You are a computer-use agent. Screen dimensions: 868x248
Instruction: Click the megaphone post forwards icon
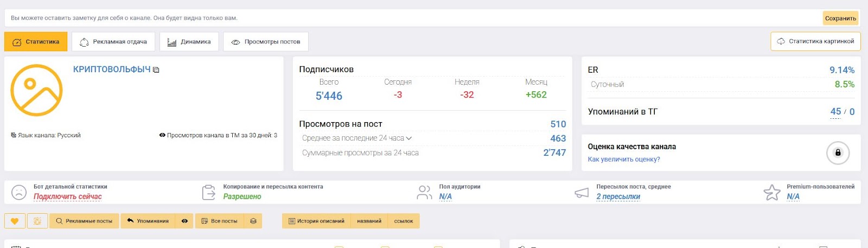(582, 193)
